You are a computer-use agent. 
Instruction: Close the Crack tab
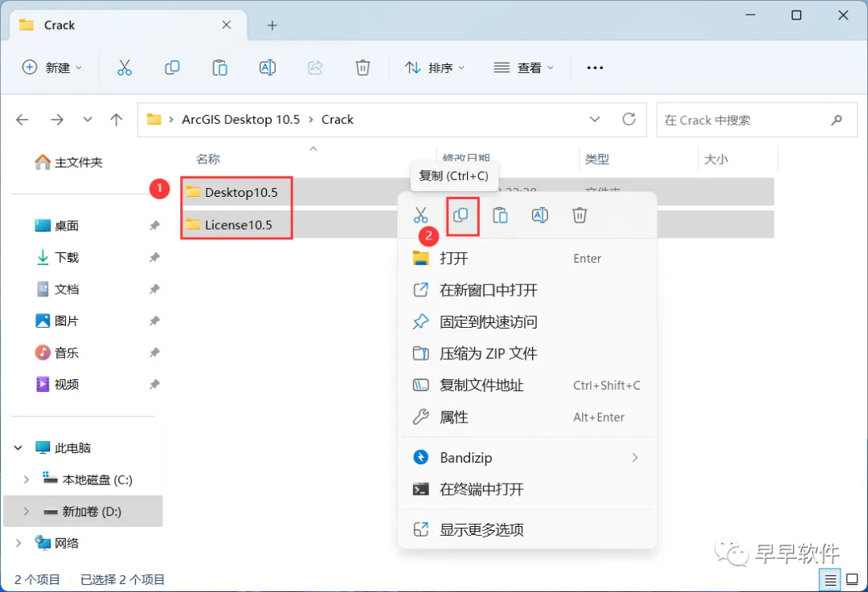(x=227, y=25)
